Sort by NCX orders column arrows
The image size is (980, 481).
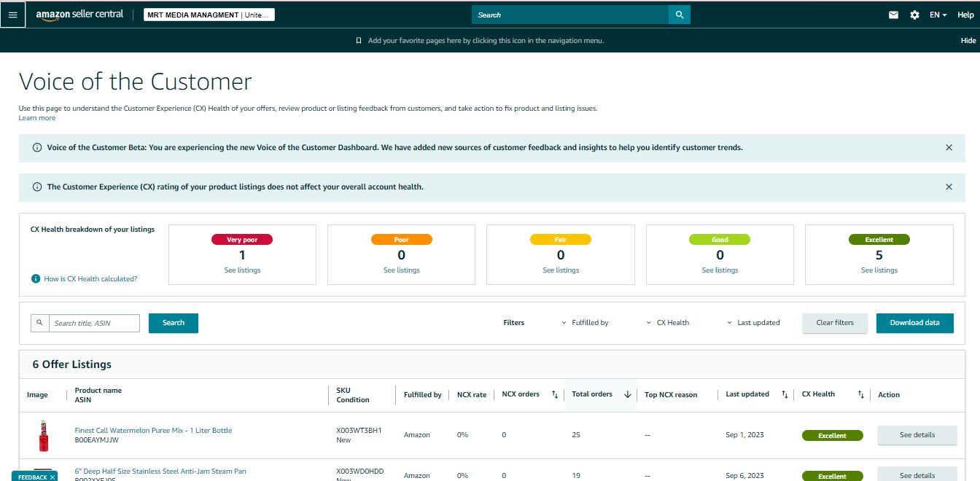(x=555, y=394)
